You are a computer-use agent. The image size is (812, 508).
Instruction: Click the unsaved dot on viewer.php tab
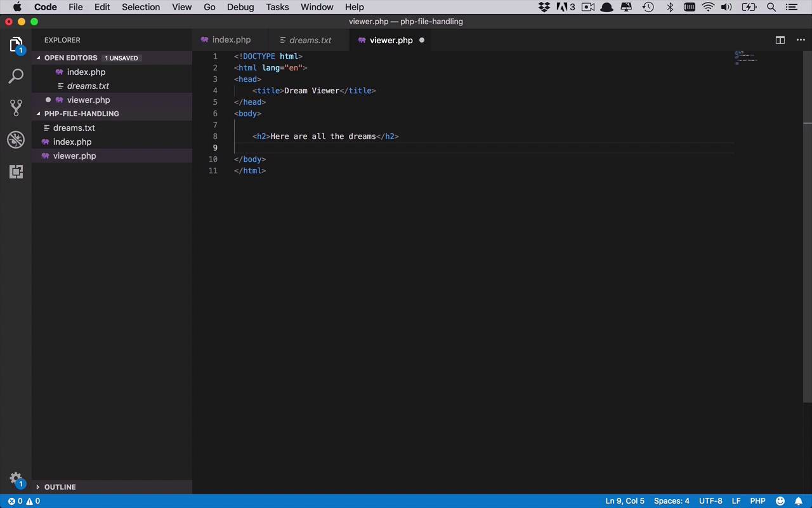pyautogui.click(x=421, y=40)
